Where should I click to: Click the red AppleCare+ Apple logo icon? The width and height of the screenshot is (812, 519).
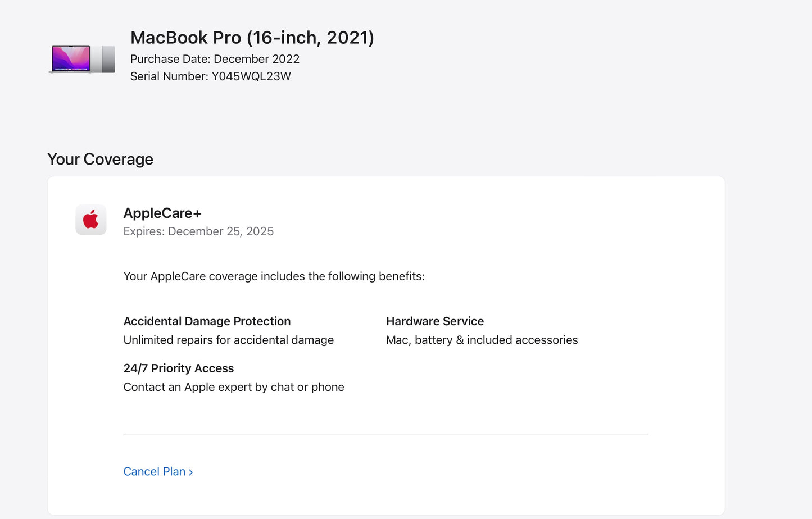[91, 220]
